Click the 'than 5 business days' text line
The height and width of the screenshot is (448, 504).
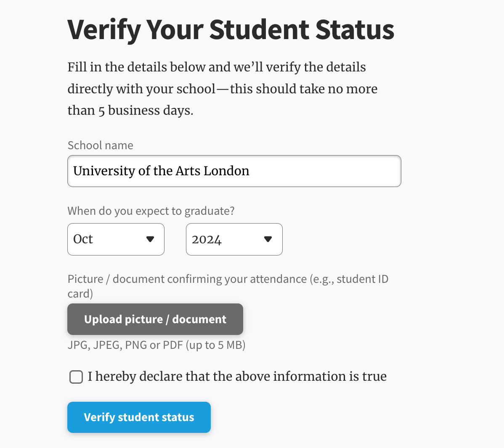click(x=130, y=111)
